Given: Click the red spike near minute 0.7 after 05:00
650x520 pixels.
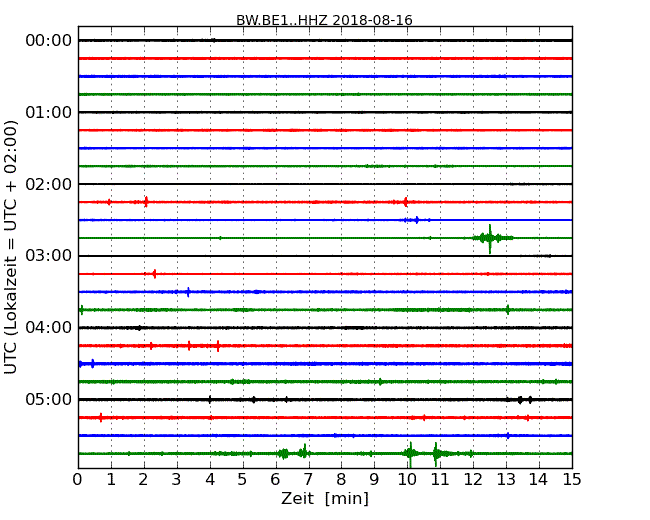Looking at the screenshot, I should tap(101, 418).
